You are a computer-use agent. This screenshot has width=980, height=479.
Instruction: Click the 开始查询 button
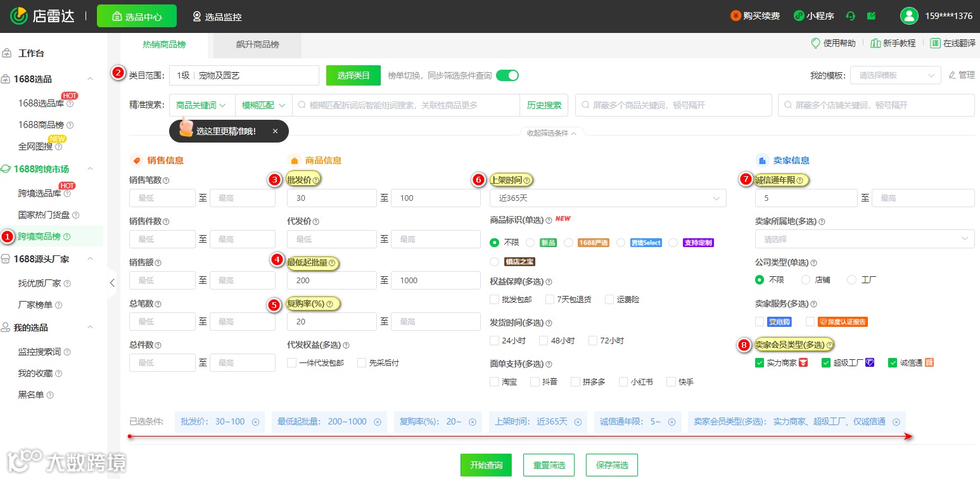click(x=486, y=465)
